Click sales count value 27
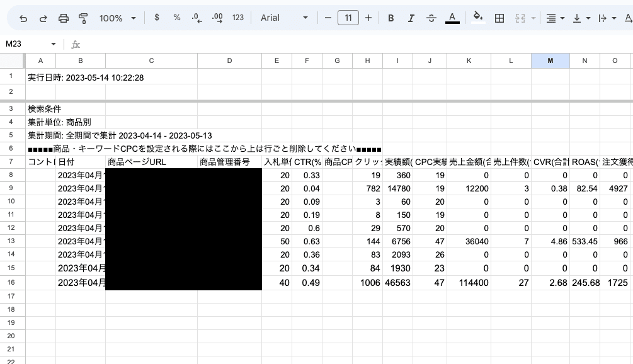 511,283
